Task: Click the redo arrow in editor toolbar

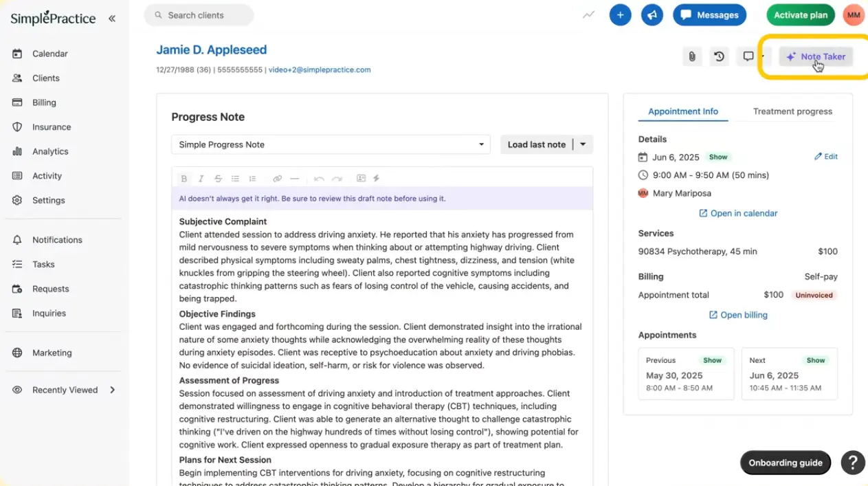Action: pos(337,179)
